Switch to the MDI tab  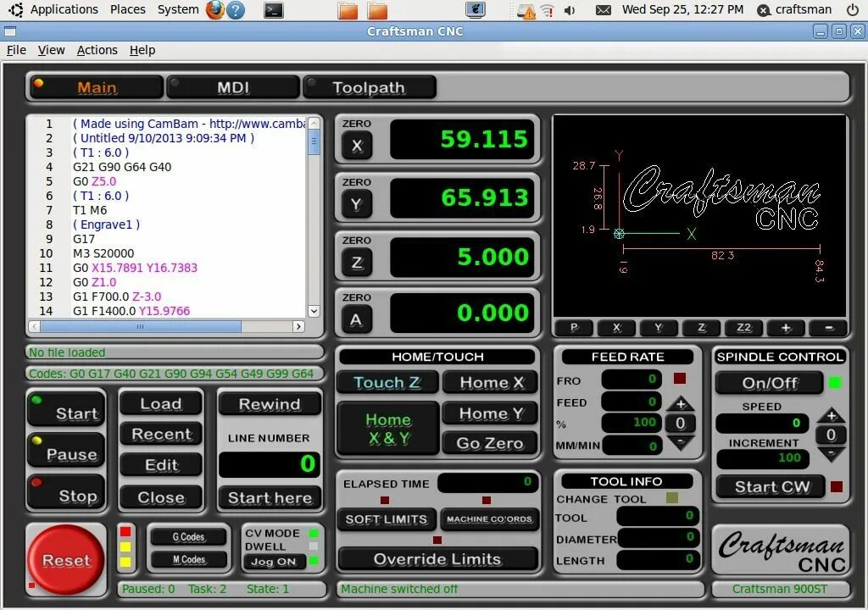pyautogui.click(x=233, y=87)
